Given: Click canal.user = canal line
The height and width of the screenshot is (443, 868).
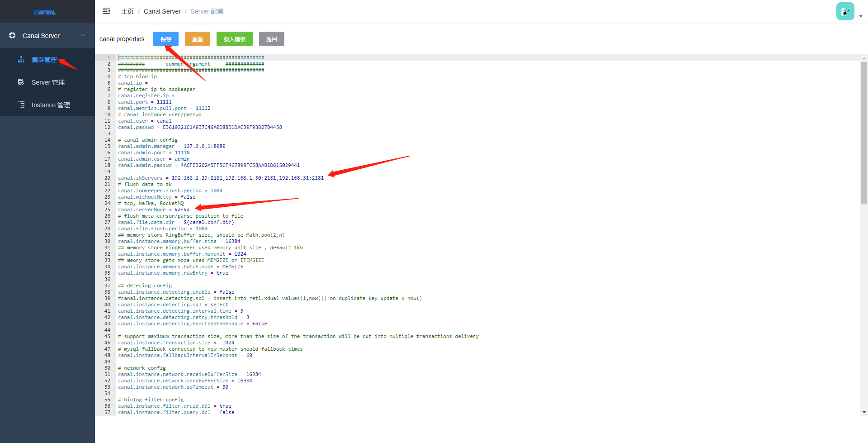Looking at the screenshot, I should (145, 121).
